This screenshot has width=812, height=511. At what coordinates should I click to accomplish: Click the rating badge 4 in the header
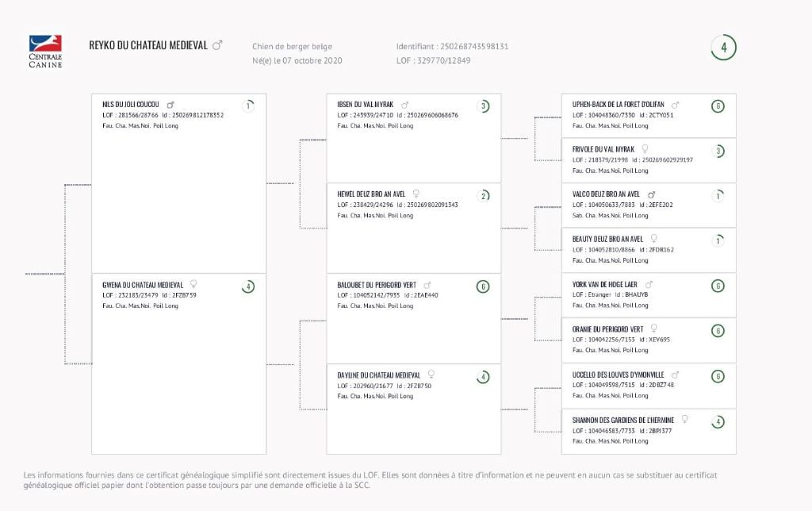click(x=723, y=48)
